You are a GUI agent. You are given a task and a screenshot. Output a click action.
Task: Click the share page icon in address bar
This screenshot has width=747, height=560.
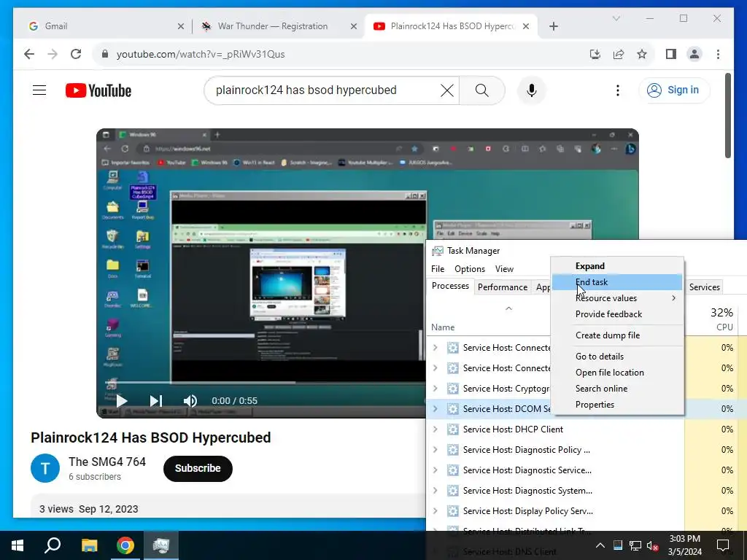pyautogui.click(x=619, y=54)
